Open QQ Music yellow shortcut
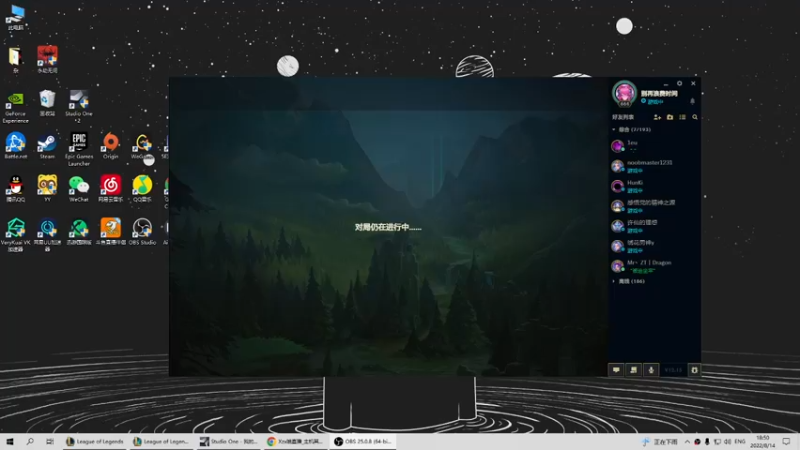 (142, 189)
